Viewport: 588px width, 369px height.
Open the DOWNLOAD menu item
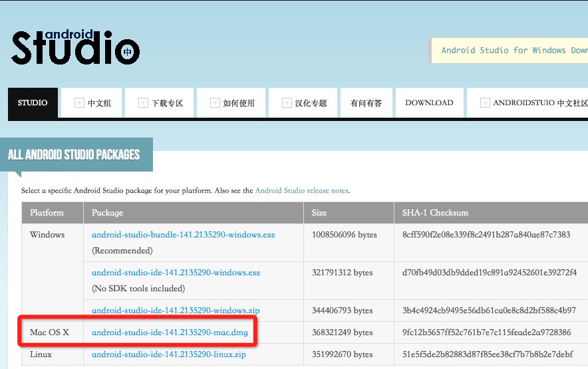(430, 103)
